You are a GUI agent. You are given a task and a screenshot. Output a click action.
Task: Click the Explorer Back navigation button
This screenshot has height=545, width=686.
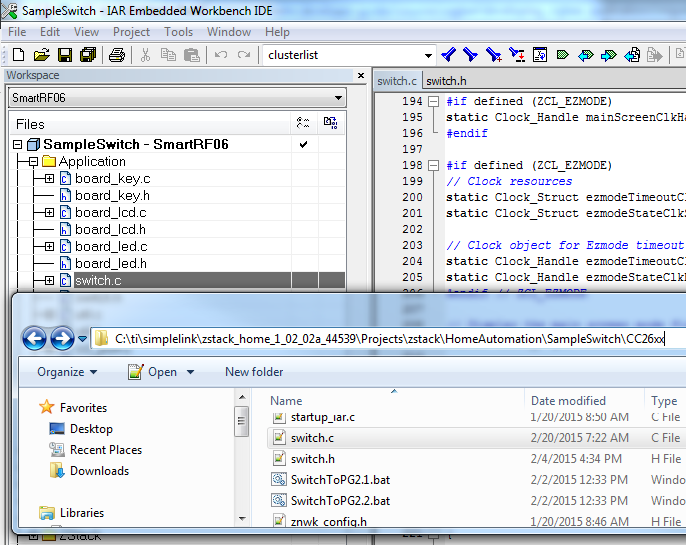35,339
